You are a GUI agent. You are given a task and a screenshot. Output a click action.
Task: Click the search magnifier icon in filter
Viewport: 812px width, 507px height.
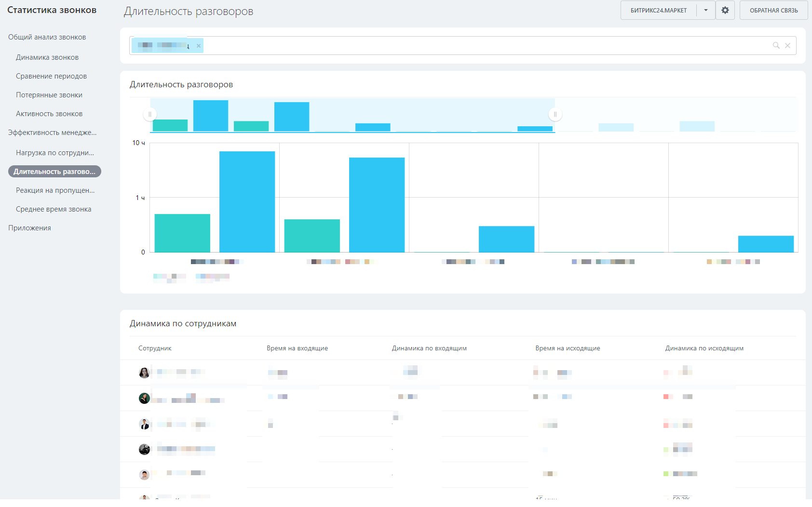pos(776,45)
